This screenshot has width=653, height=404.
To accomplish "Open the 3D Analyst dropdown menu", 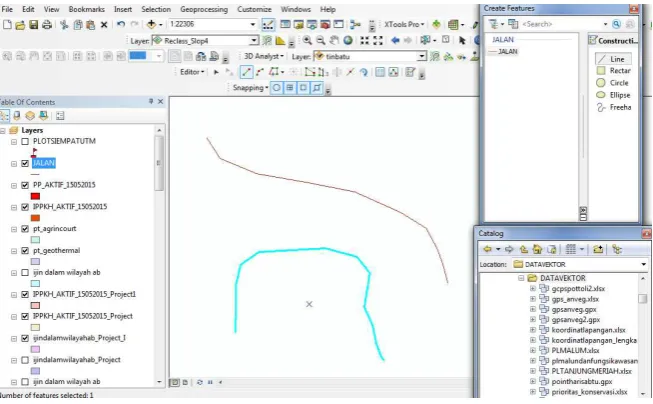I will pos(263,56).
